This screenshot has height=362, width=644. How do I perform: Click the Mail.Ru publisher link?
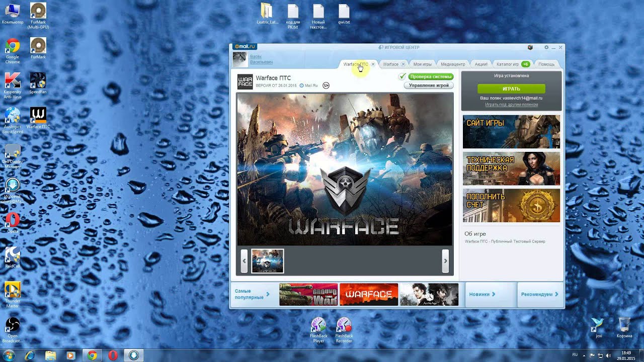(x=309, y=85)
